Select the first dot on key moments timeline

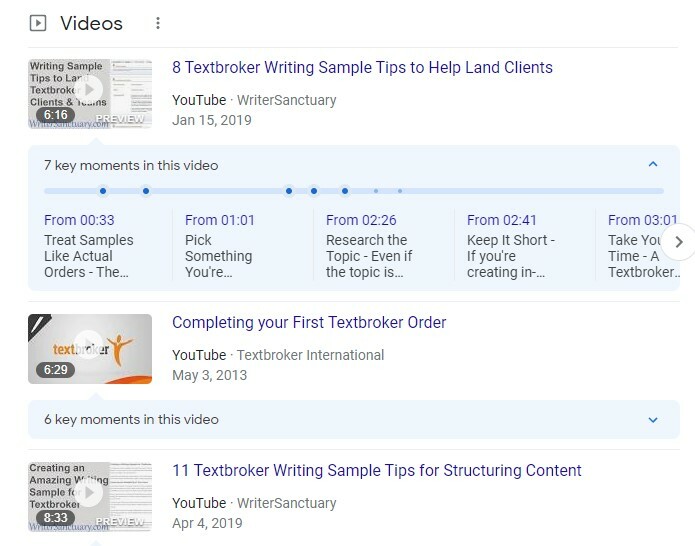[103, 191]
